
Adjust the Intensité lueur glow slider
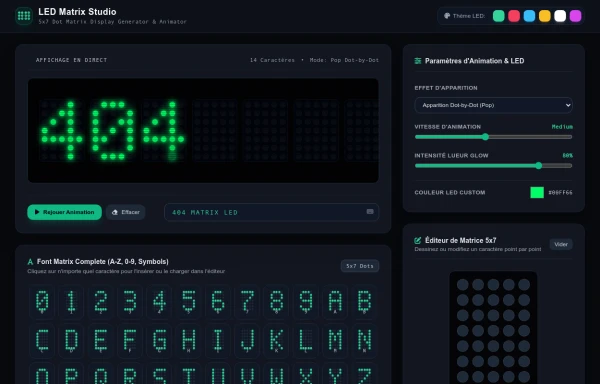[x=493, y=166]
